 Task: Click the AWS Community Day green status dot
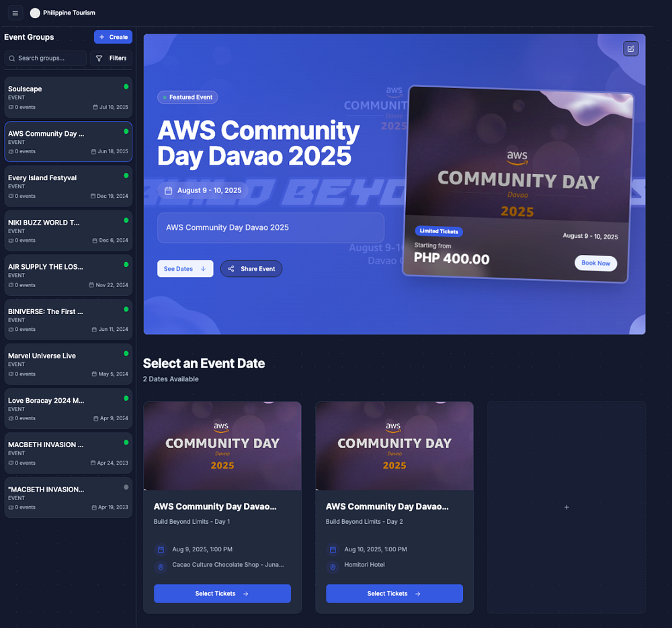(x=126, y=131)
